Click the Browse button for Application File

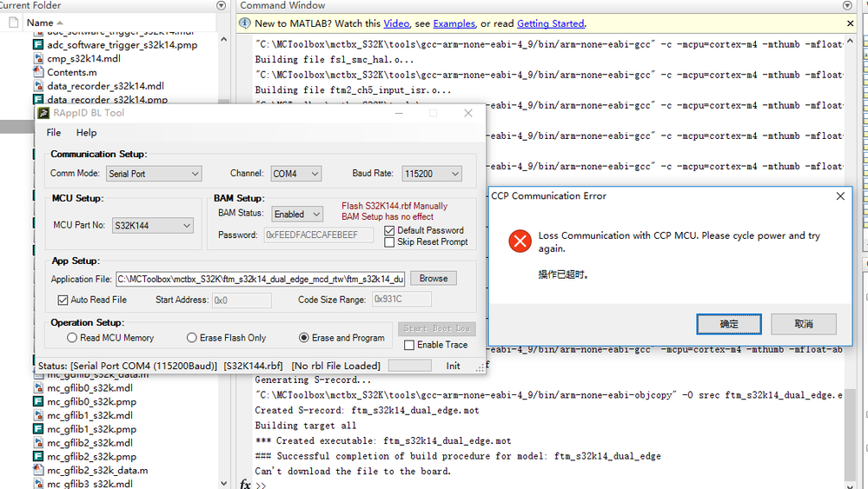[x=434, y=278]
